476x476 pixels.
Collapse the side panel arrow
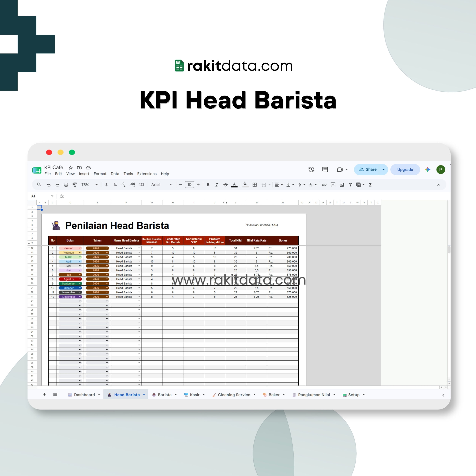[443, 395]
